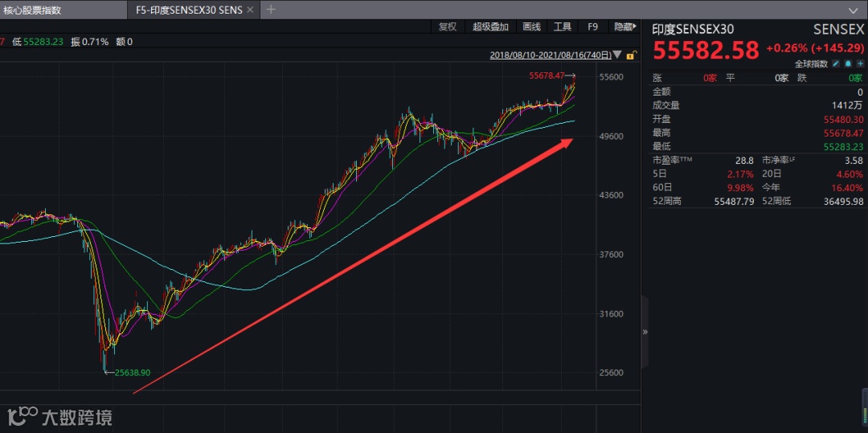The width and height of the screenshot is (868, 433).
Task: Click 52周低 value 36495.98
Action: (x=842, y=202)
